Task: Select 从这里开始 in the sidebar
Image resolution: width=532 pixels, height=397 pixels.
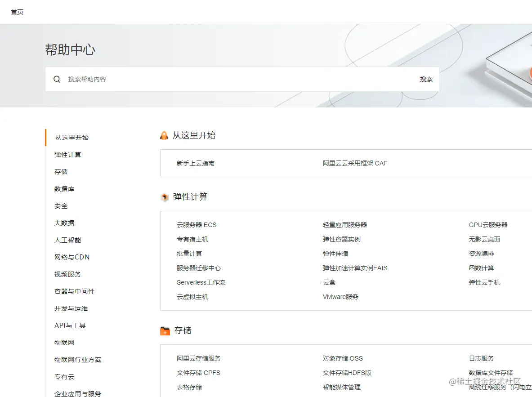Action: point(72,138)
